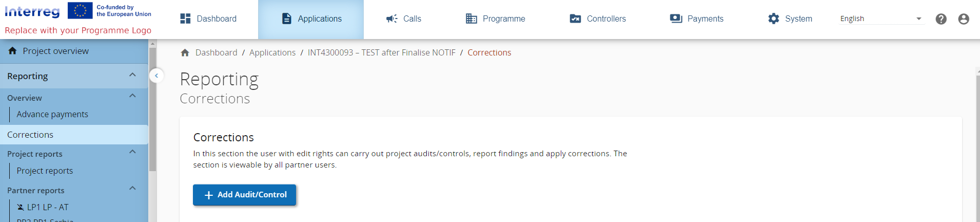Collapse the Project reports sidebar group
Image resolution: width=980 pixels, height=222 pixels.
(132, 152)
